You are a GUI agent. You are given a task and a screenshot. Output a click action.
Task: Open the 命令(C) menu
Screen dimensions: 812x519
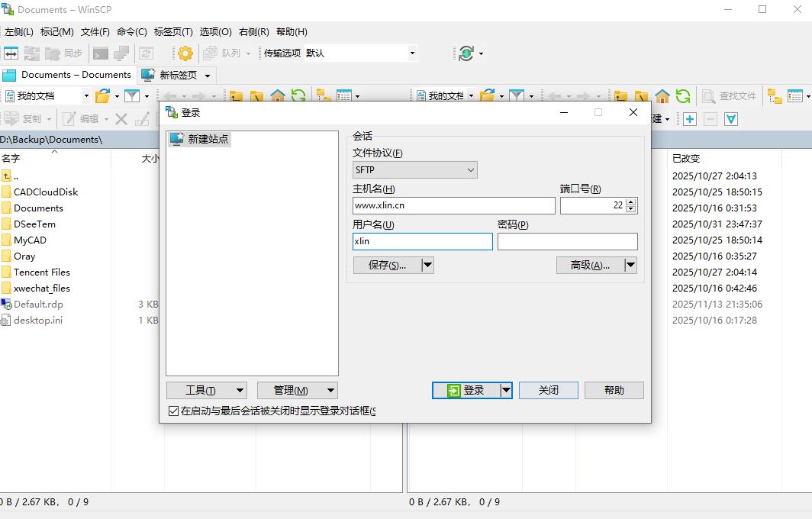[x=132, y=32]
